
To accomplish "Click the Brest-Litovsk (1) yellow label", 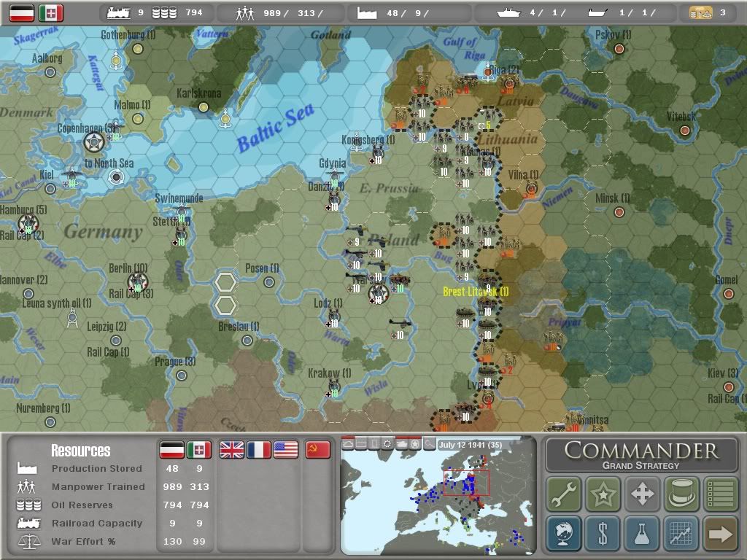I will tap(476, 292).
